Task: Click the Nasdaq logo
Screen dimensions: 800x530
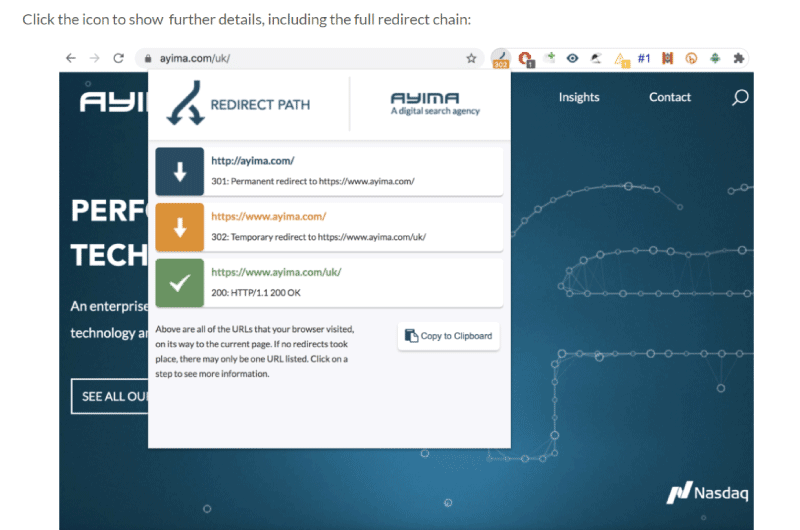Action: pos(708,492)
